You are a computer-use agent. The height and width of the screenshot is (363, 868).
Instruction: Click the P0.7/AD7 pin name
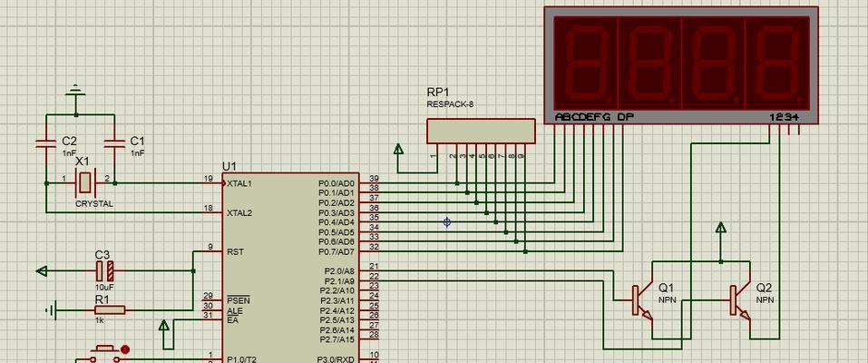pyautogui.click(x=336, y=251)
